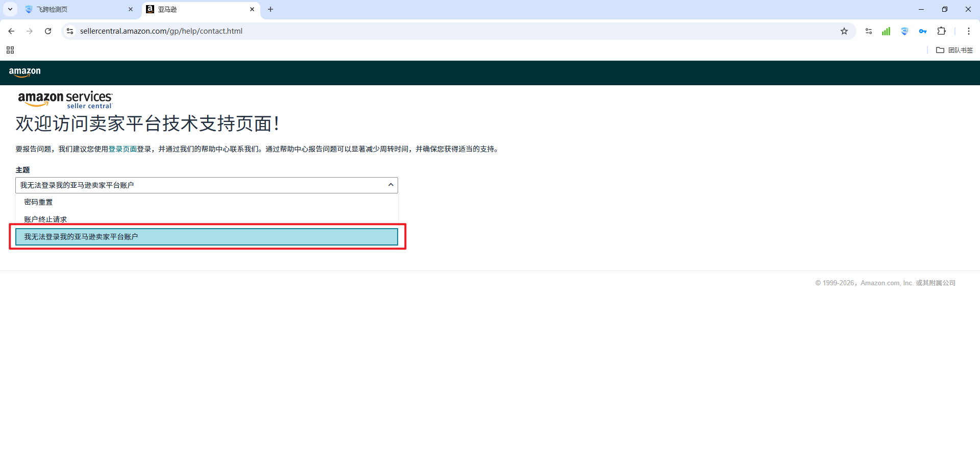Restore down the browser window
980x469 pixels.
point(945,9)
